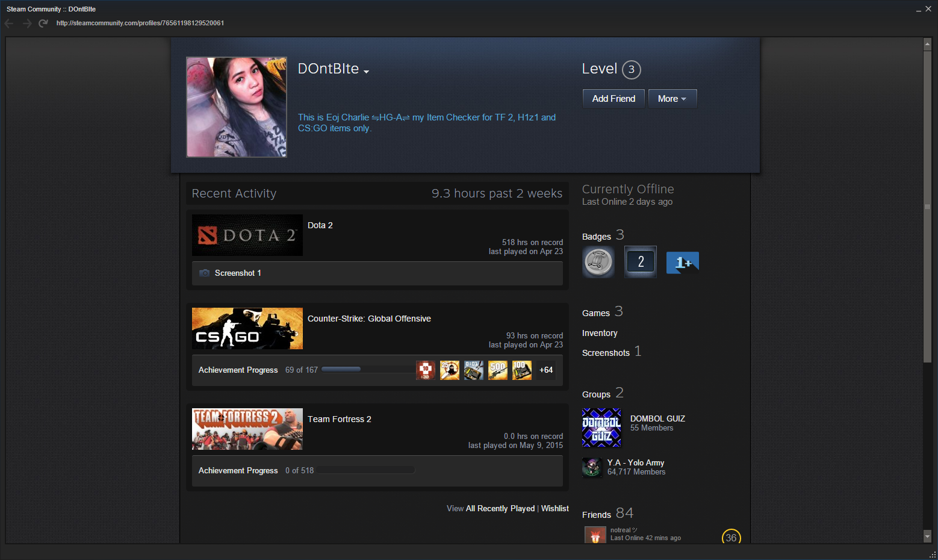Click the first CS:GO achievement icon

click(x=426, y=370)
